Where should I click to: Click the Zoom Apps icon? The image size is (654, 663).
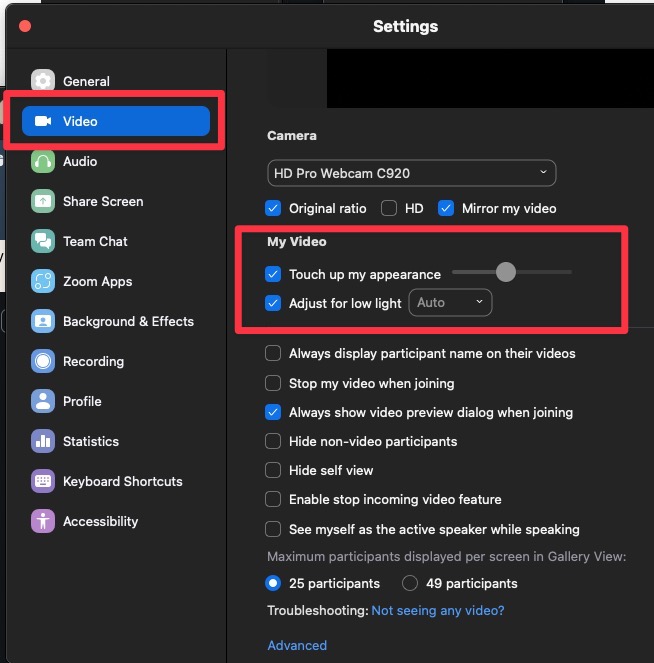pyautogui.click(x=43, y=281)
